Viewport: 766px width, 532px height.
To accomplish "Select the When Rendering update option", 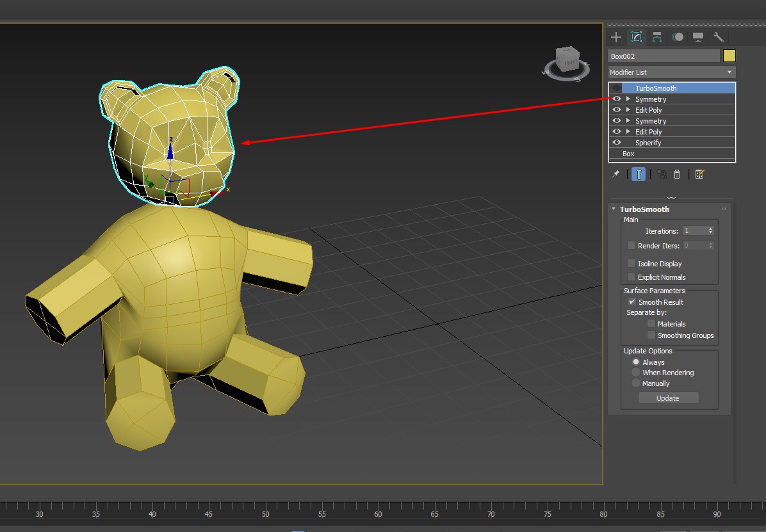I will click(x=636, y=373).
